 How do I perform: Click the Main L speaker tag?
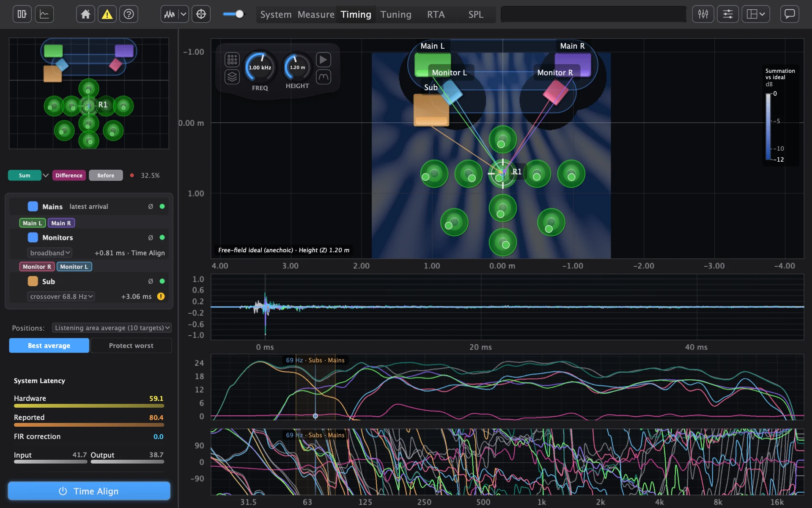(x=32, y=223)
